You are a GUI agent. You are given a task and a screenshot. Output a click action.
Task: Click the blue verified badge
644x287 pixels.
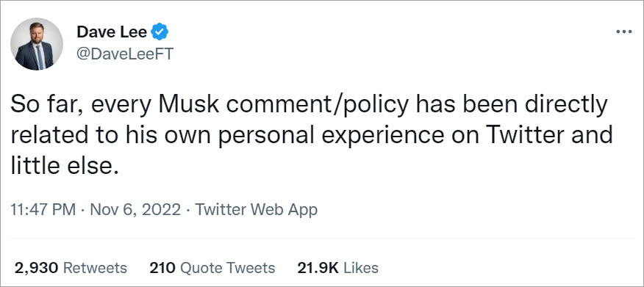pyautogui.click(x=160, y=32)
